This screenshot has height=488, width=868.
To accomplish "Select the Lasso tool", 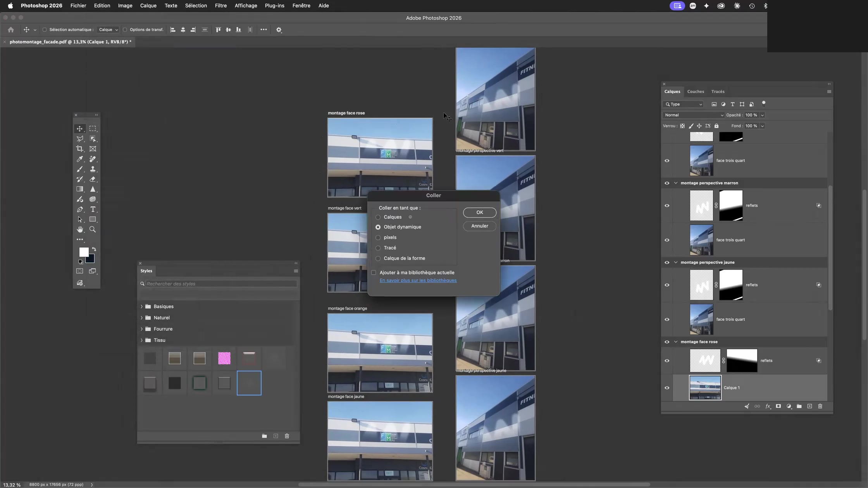I will click(79, 139).
